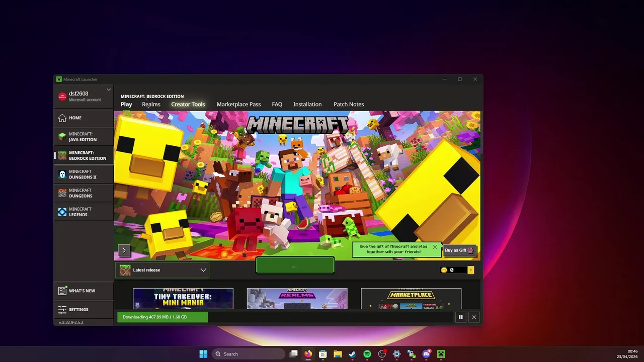The width and height of the screenshot is (644, 362).
Task: Open OBS Studio from the taskbar
Action: tap(382, 354)
